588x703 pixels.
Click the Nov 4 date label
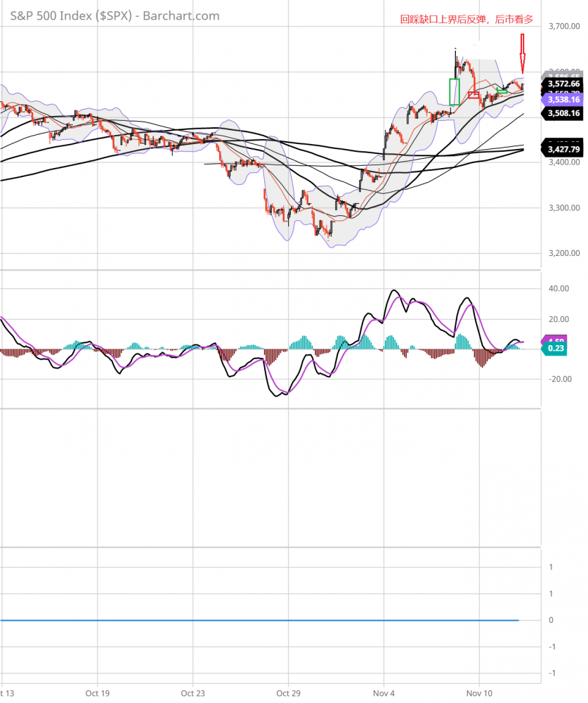[384, 692]
